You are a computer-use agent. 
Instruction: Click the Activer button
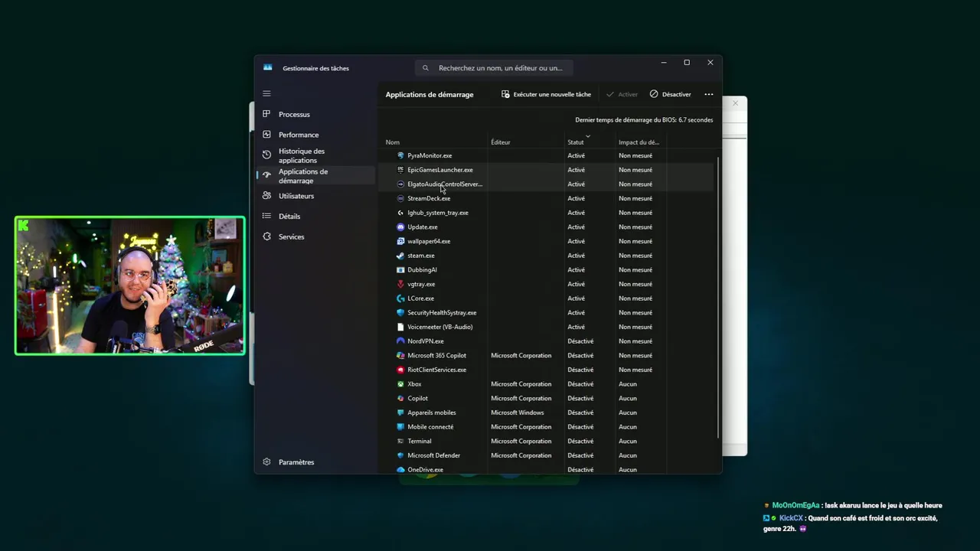click(x=622, y=94)
